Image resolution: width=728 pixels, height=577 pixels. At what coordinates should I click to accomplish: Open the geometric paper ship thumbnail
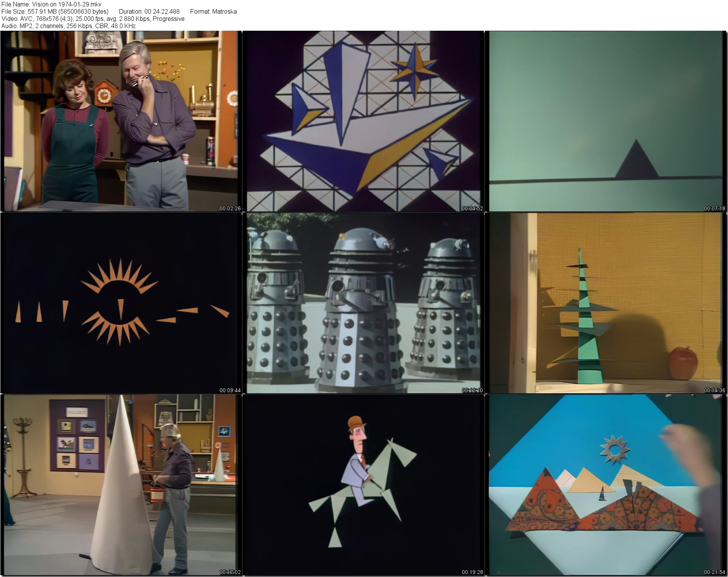click(363, 121)
